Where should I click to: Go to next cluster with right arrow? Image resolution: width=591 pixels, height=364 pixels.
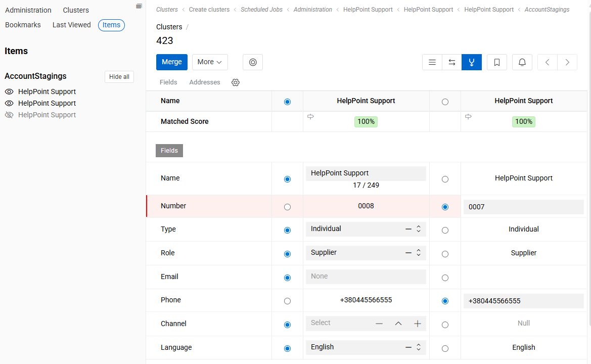567,62
